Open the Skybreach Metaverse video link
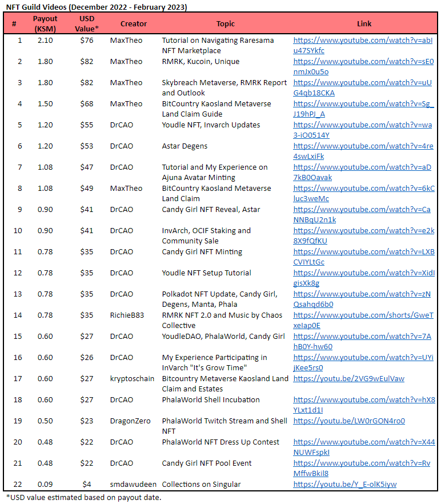This screenshot has height=504, width=441. [362, 88]
